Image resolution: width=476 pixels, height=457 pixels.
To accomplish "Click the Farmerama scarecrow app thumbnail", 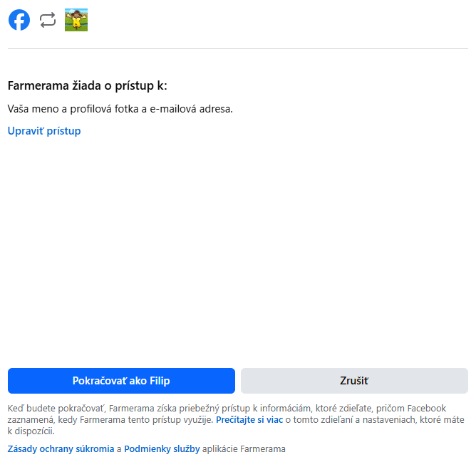I will point(76,20).
